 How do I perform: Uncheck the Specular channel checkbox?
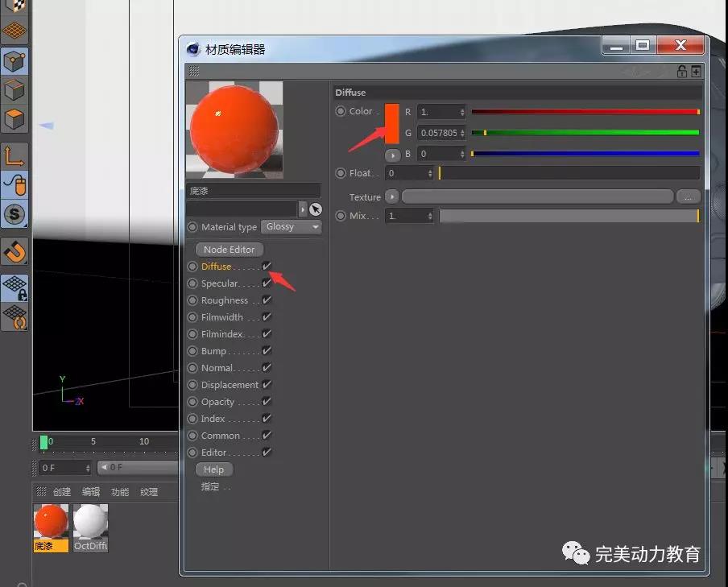click(x=267, y=283)
